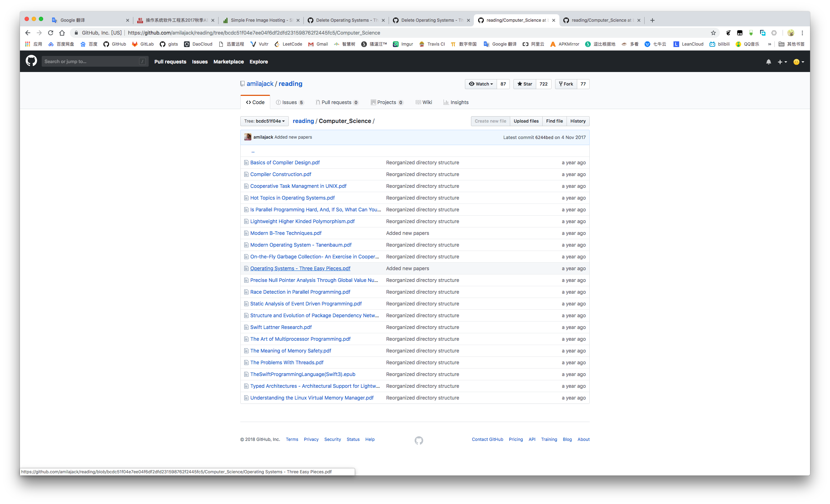Open the 其他书签 bookmarks folder

791,44
